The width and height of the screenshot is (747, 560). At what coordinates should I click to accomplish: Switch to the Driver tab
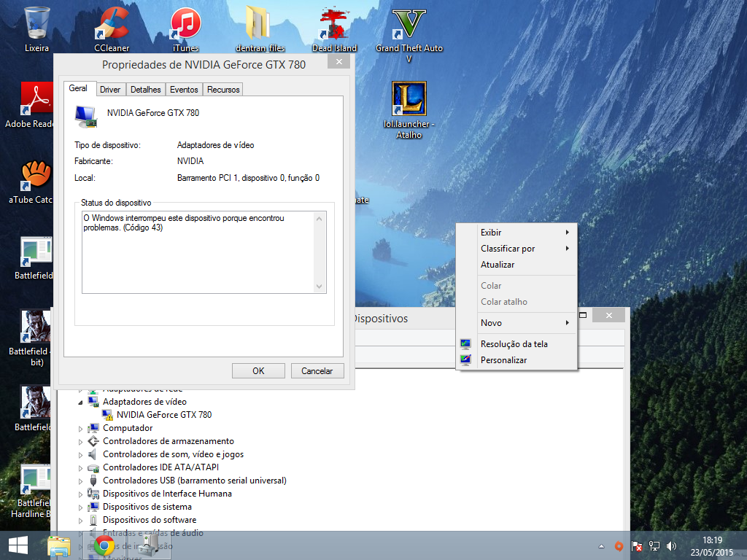click(x=110, y=90)
